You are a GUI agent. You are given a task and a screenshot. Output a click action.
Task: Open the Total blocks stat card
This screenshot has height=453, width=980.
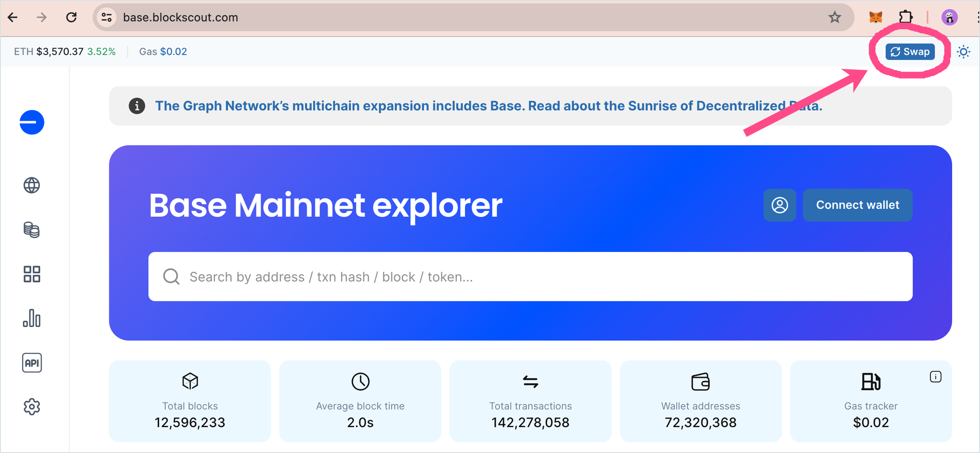coord(190,401)
